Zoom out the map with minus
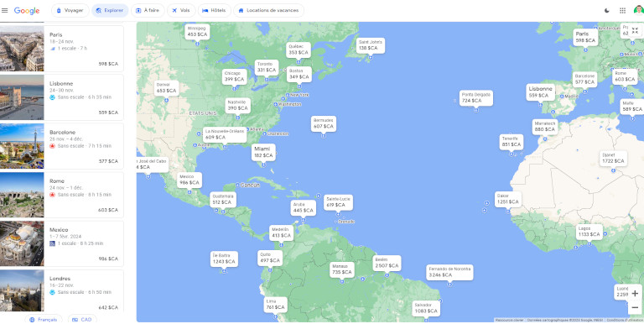644x324 pixels. click(x=635, y=307)
